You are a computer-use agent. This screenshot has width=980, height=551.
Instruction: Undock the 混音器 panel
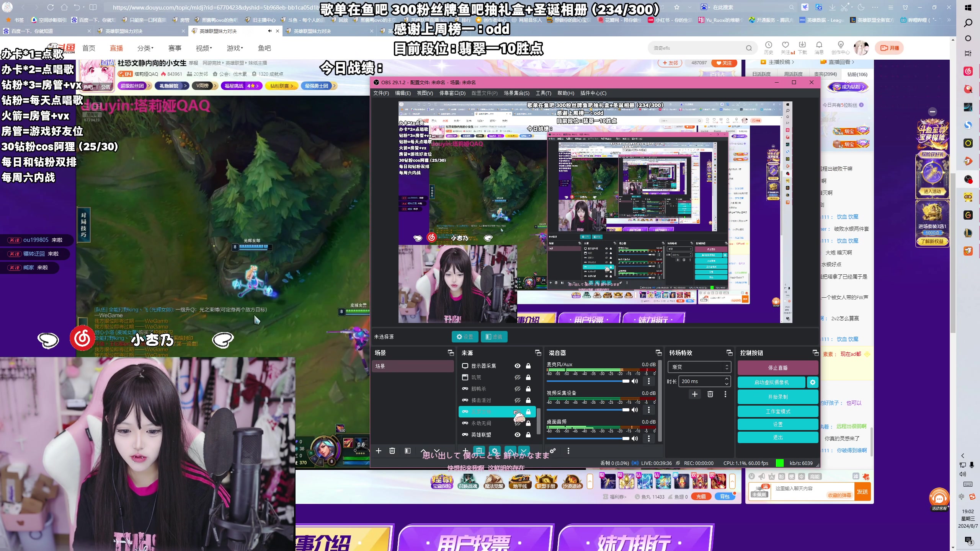[658, 353]
